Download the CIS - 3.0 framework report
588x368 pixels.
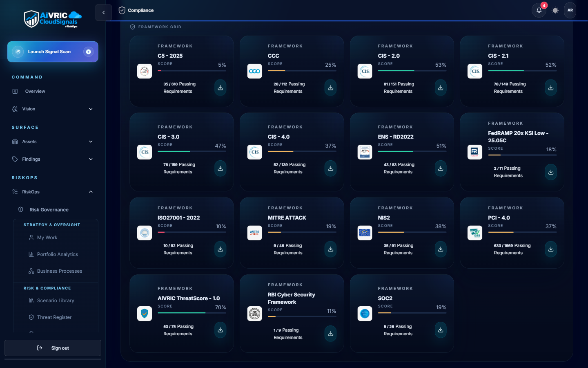coord(220,168)
